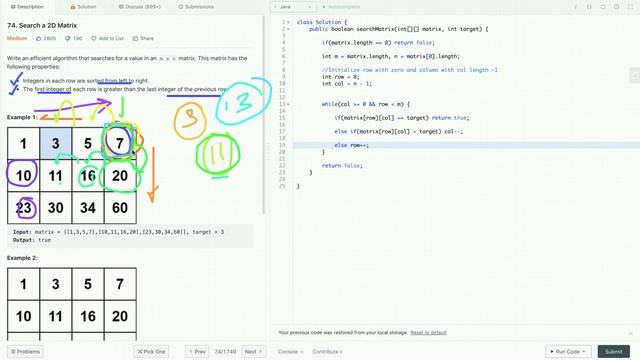
Task: Click the Pick One shuffle button
Action: click(151, 351)
